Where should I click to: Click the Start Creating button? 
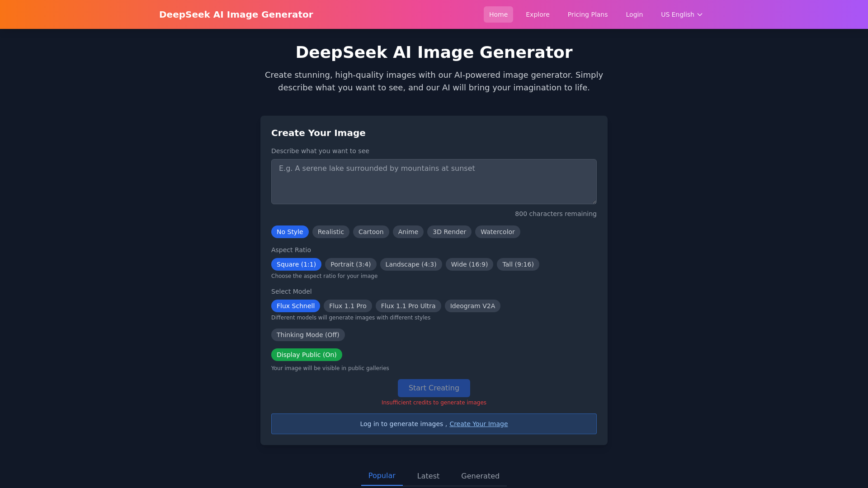434,388
